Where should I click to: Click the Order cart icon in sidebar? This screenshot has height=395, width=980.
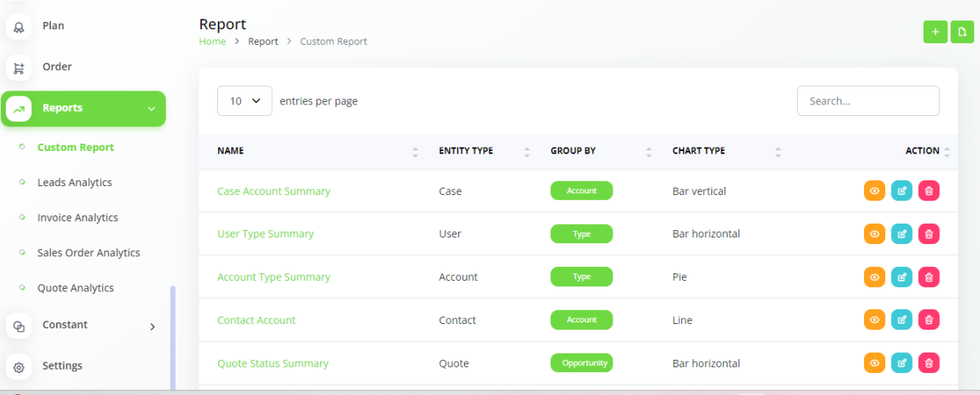(19, 68)
